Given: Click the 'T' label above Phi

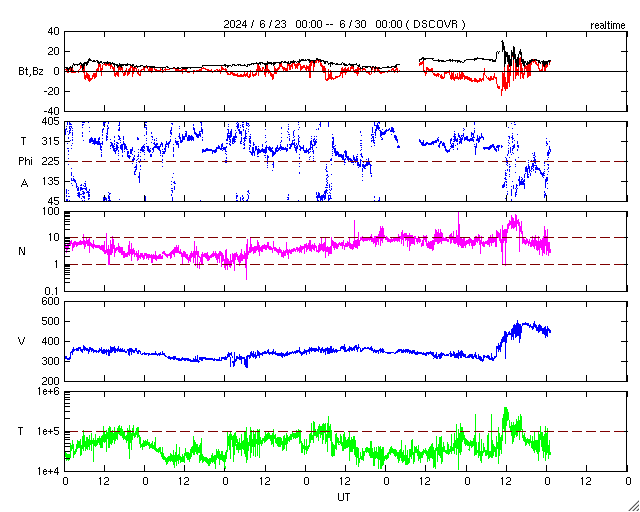Looking at the screenshot, I should point(23,141).
